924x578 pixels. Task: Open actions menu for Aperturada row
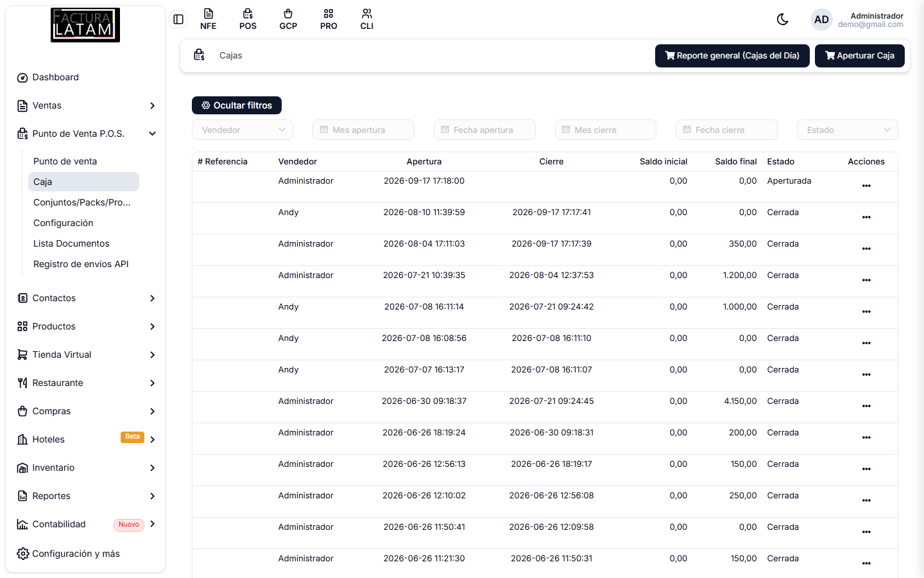point(866,186)
